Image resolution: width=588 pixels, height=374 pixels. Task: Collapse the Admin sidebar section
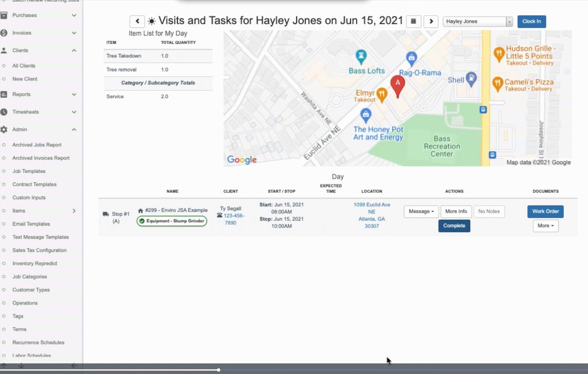click(74, 129)
